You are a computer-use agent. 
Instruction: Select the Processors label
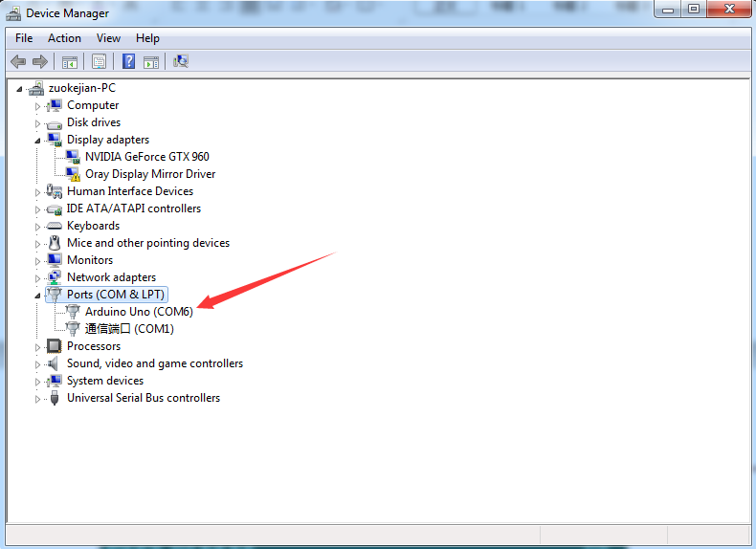point(94,346)
